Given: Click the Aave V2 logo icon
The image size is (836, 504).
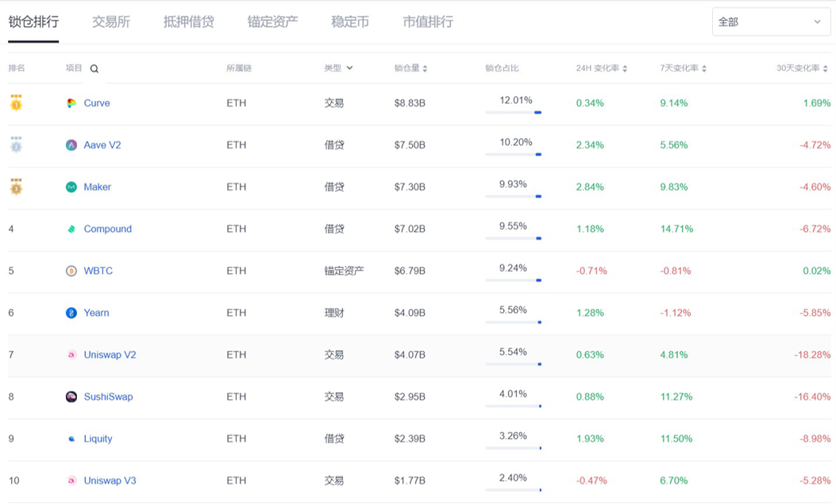Looking at the screenshot, I should 71,145.
